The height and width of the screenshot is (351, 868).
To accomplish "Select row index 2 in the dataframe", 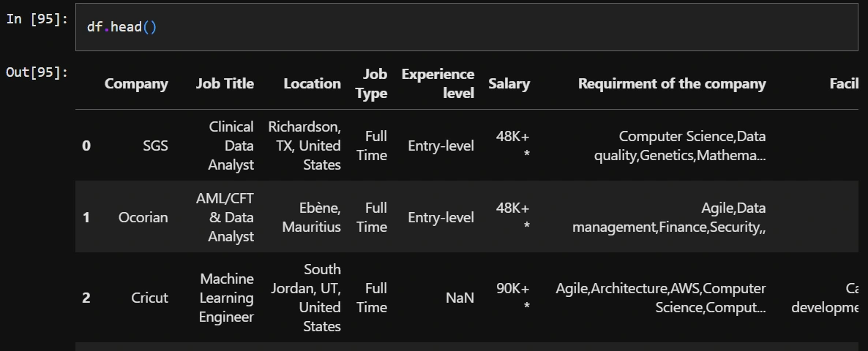I will pos(86,298).
